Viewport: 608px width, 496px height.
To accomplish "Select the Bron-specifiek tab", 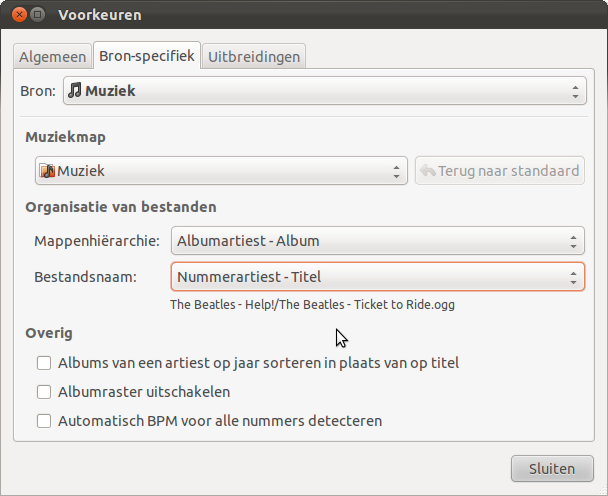I will pos(147,56).
